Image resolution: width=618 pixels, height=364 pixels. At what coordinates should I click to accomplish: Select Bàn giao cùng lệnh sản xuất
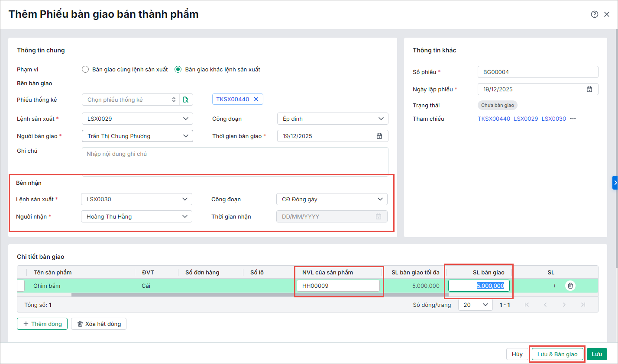point(85,69)
